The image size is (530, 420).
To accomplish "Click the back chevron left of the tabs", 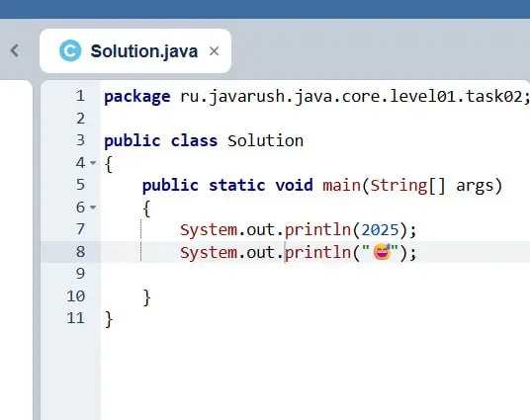I will [x=15, y=50].
